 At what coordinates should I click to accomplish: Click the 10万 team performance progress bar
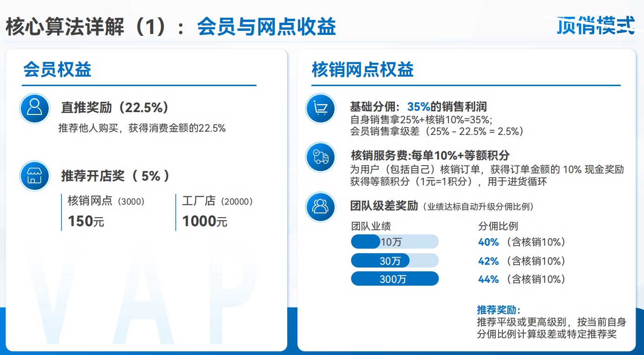click(394, 242)
